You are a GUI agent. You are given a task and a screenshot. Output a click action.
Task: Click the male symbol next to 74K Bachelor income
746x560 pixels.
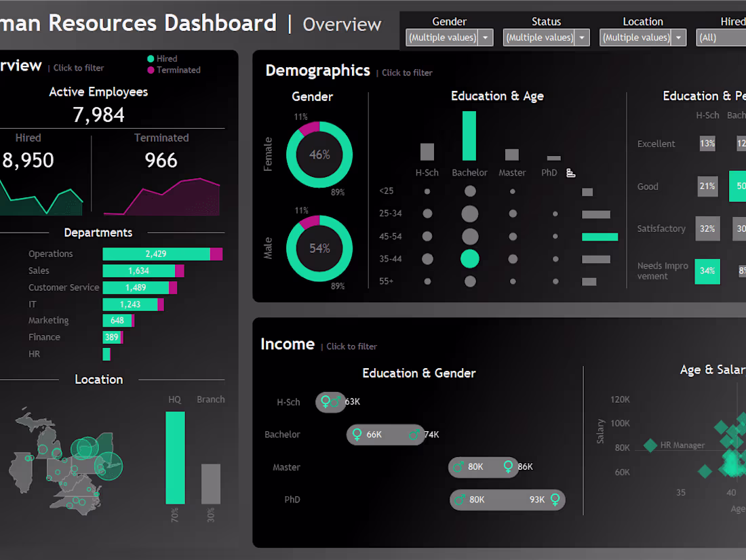pos(415,435)
